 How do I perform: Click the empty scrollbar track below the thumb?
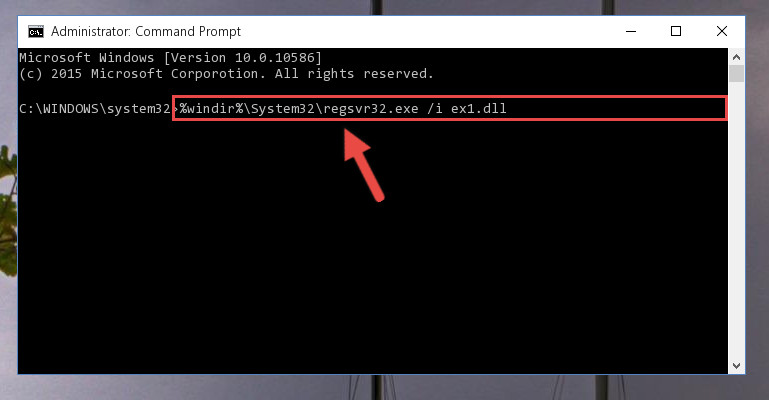point(736,221)
